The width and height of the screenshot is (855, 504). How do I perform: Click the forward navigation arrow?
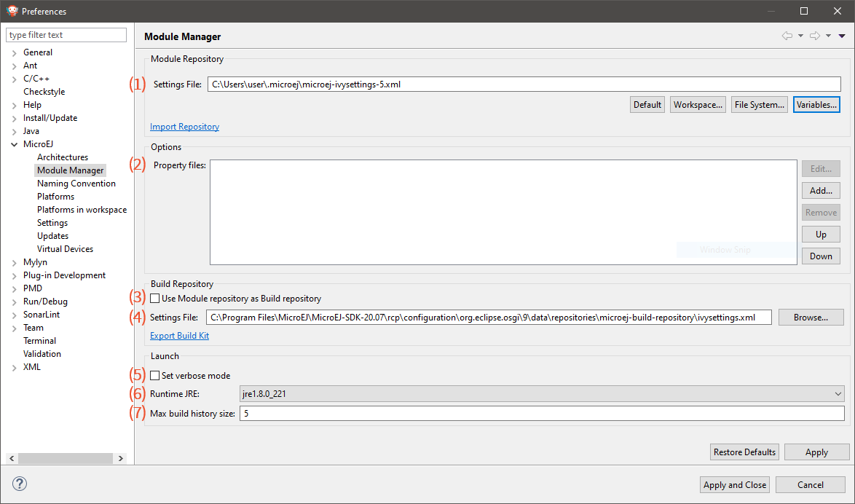pyautogui.click(x=814, y=35)
